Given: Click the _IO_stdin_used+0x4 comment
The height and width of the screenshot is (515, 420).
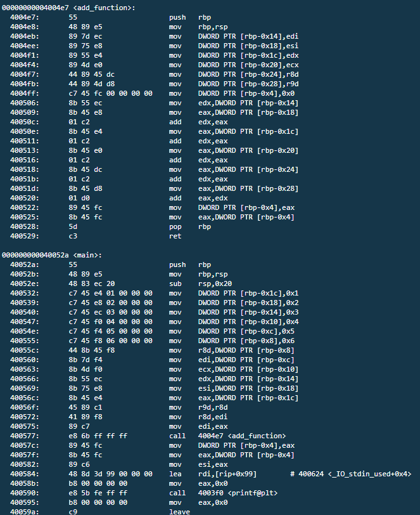Looking at the screenshot, I should 350,474.
